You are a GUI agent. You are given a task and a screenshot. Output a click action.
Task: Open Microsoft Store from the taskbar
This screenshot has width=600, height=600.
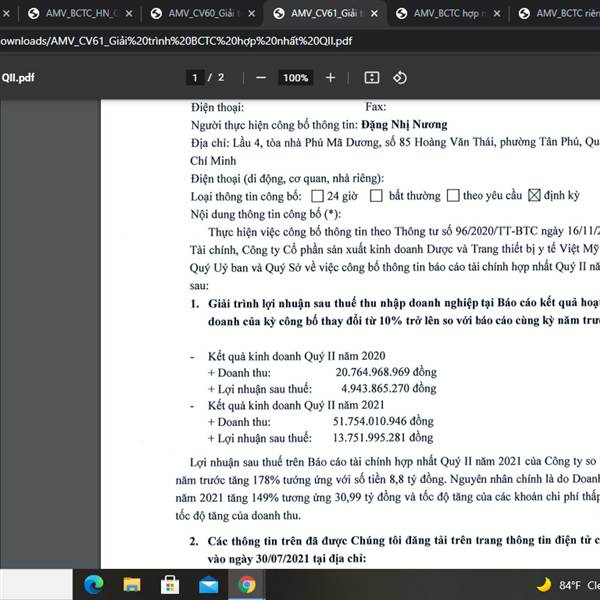pos(170,585)
